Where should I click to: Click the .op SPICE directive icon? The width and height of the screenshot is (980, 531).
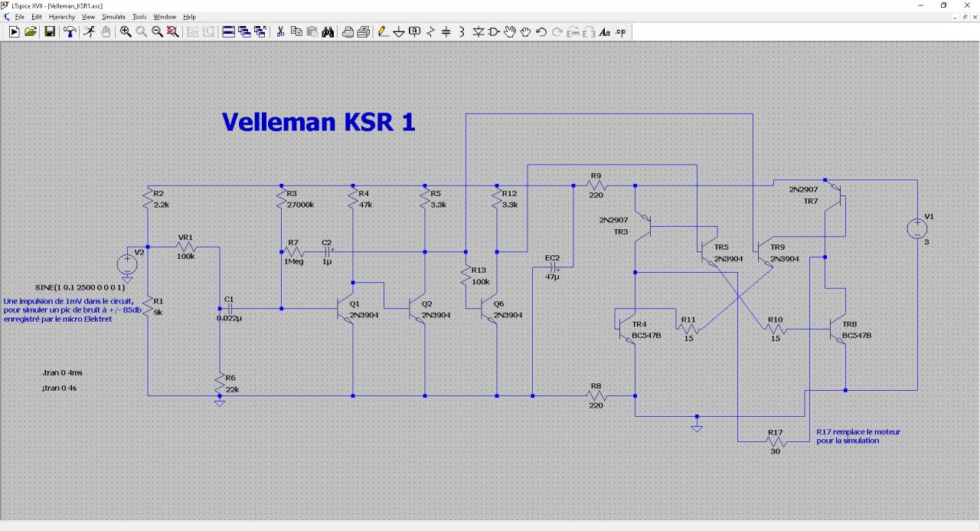620,31
